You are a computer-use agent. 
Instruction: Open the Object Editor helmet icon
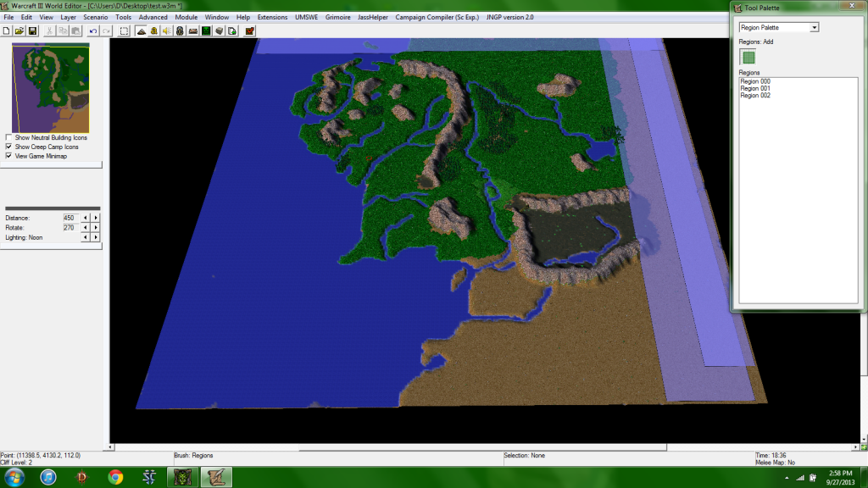(x=180, y=31)
